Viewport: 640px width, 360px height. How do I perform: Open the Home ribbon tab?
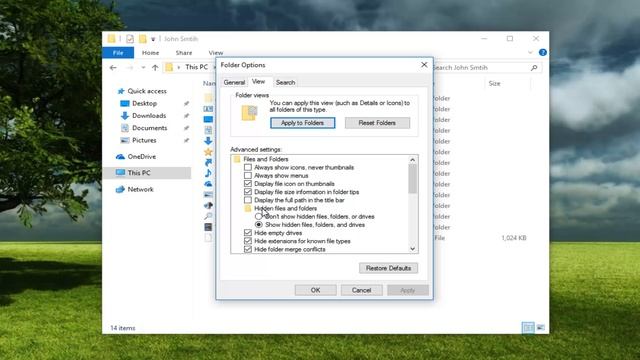point(150,53)
